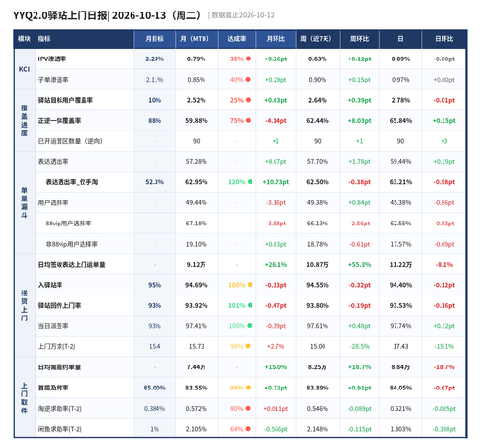Click the 用户选择率 row label

[54, 202]
